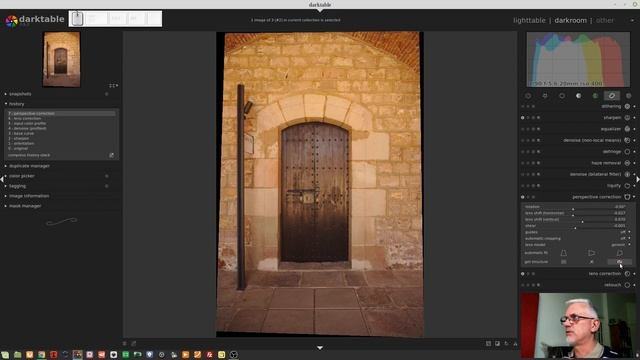Image resolution: width=640 pixels, height=360 pixels.
Task: Select history item 0 original
Action: click(x=61, y=149)
